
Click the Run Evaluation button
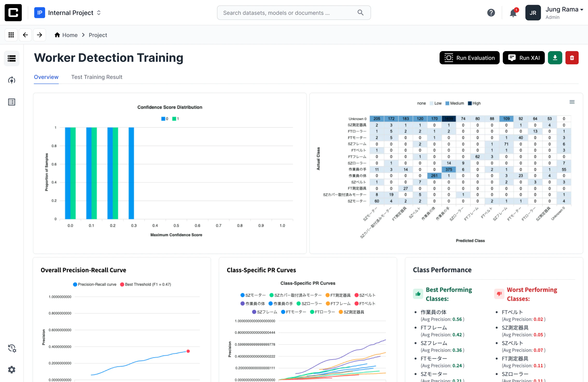[470, 58]
